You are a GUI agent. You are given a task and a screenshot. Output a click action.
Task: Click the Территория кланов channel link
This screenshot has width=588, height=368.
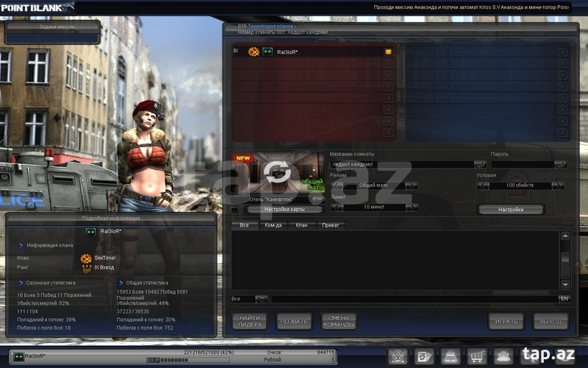pyautogui.click(x=270, y=26)
